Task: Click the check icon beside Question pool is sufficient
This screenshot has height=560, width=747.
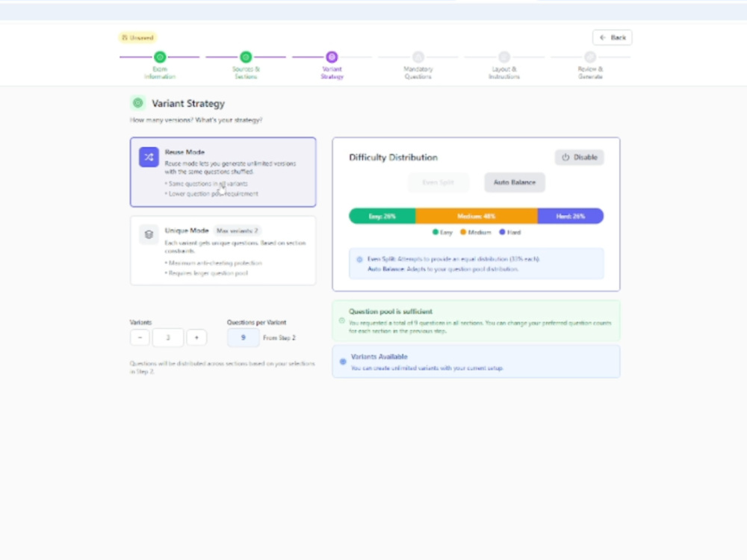Action: (341, 320)
